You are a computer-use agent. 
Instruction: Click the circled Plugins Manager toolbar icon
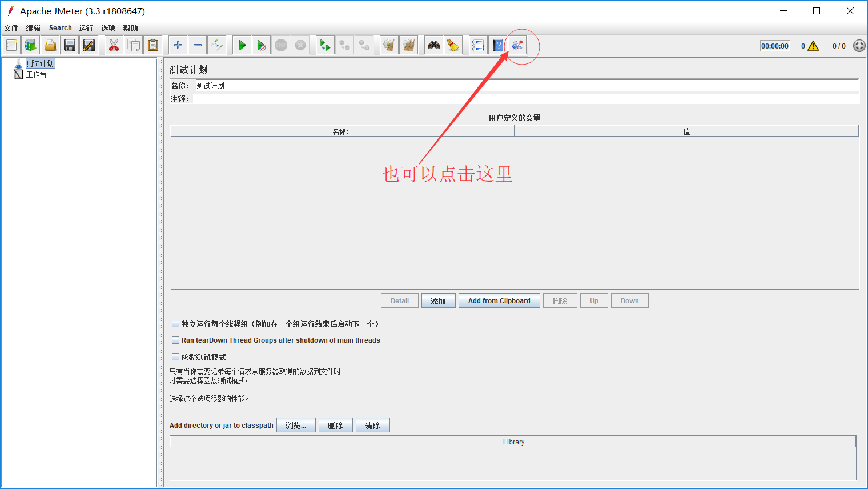click(517, 45)
